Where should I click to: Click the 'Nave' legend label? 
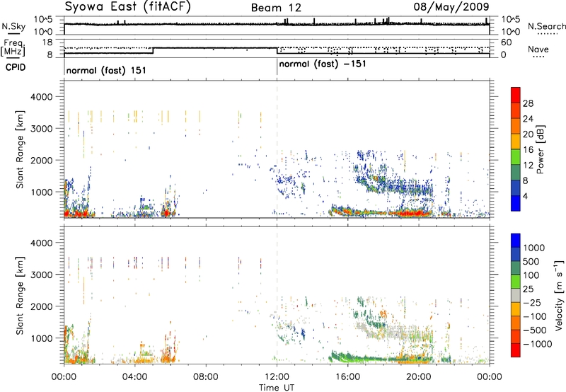click(x=538, y=49)
